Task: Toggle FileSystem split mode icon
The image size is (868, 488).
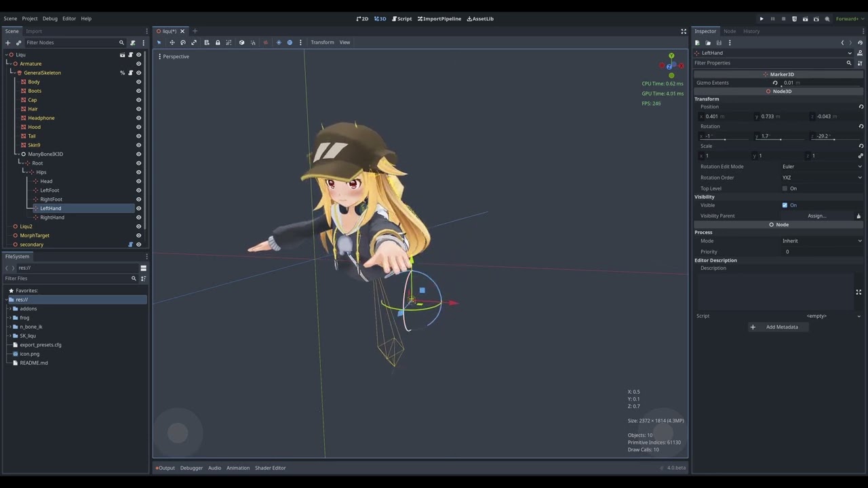Action: 143,268
